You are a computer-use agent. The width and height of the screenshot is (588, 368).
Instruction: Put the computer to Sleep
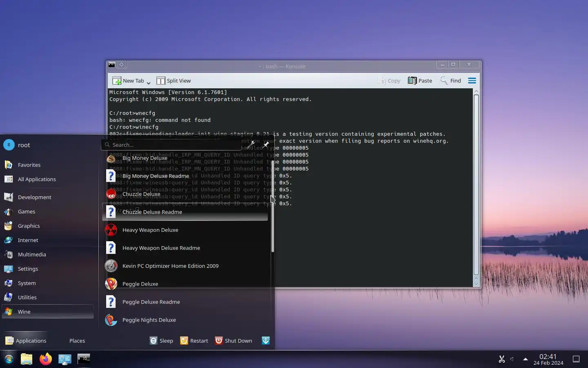pos(161,341)
